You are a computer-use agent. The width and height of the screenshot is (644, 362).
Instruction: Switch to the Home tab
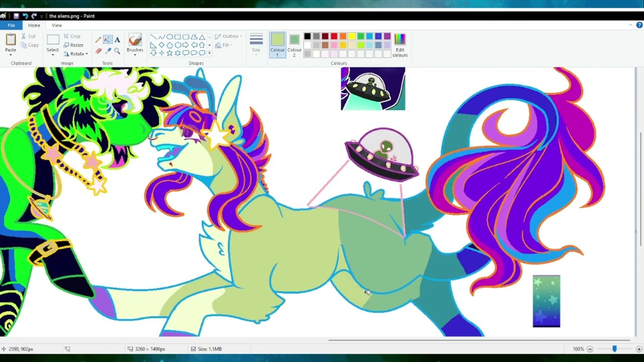click(34, 25)
